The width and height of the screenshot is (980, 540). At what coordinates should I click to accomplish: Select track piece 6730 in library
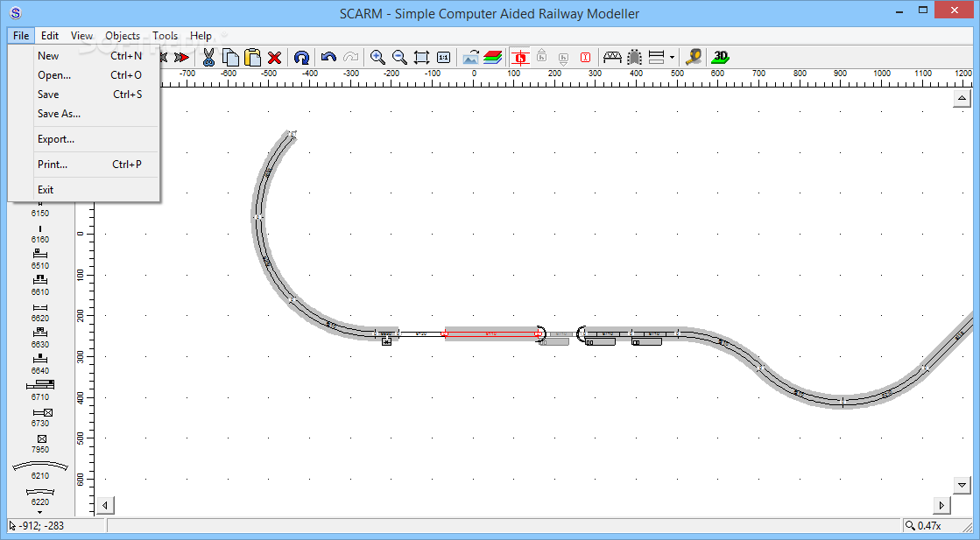point(42,417)
